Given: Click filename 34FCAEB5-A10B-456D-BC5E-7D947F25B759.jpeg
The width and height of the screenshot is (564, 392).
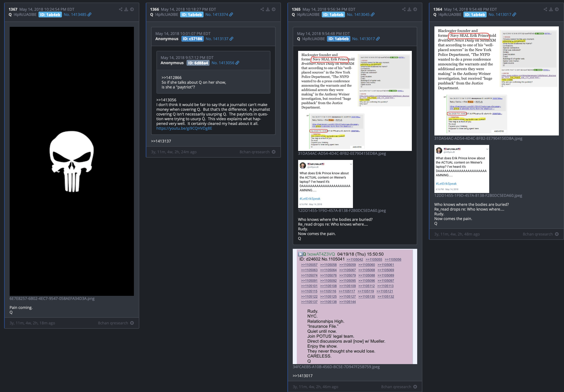Looking at the screenshot, I should 336,367.
